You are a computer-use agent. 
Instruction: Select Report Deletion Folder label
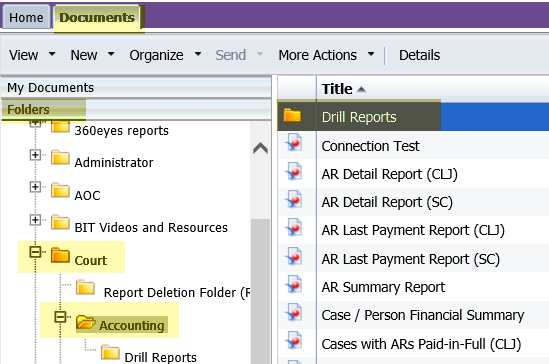[x=178, y=292]
